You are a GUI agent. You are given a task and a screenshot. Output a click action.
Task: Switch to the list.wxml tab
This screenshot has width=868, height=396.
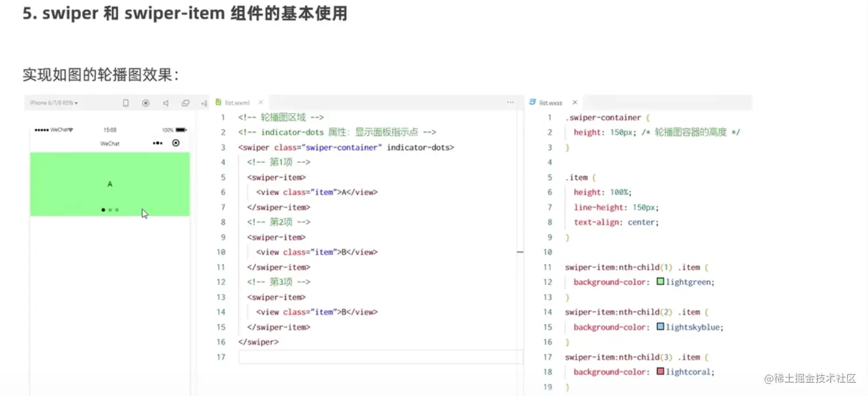click(237, 103)
